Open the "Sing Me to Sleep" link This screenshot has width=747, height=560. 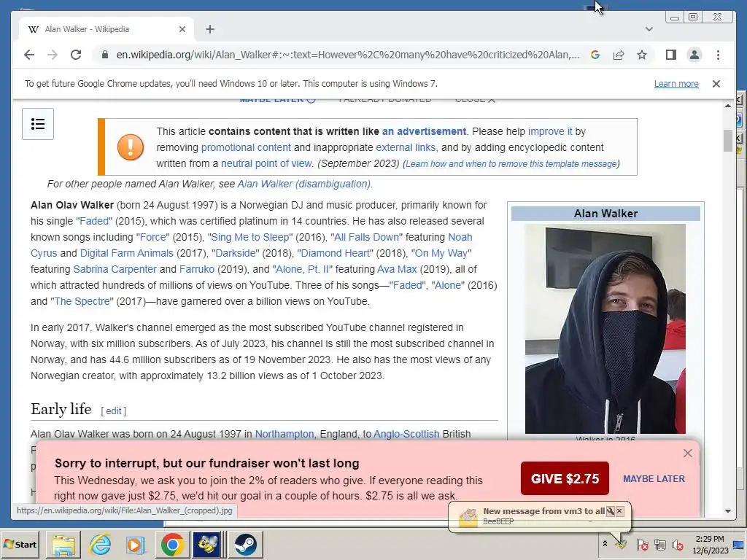(x=250, y=237)
